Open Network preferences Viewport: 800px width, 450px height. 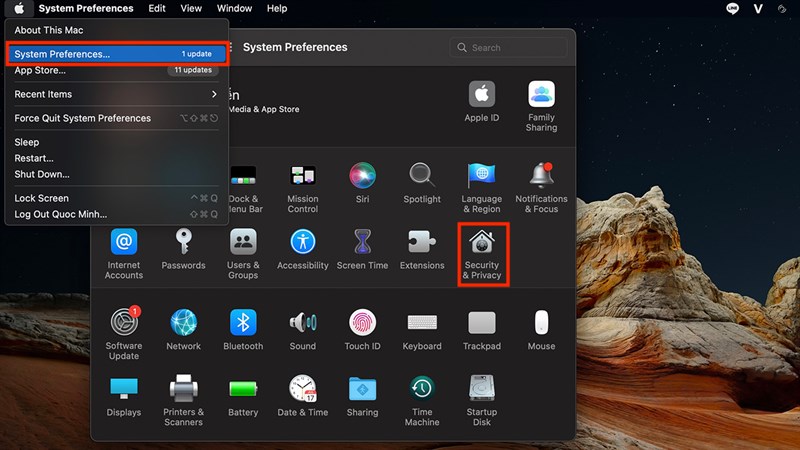click(184, 330)
